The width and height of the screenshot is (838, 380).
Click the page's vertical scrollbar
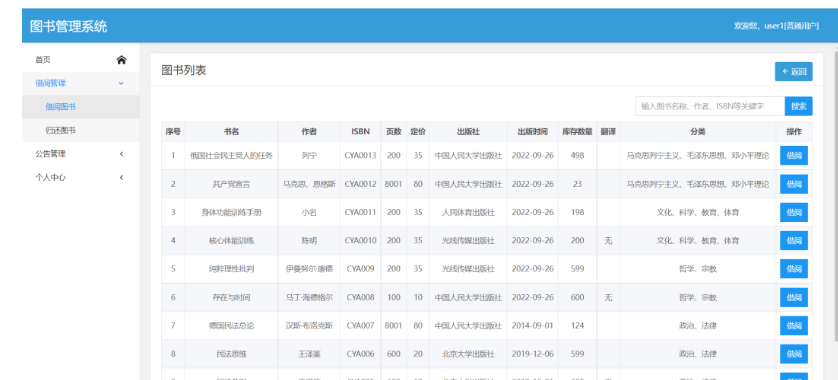coord(835,196)
